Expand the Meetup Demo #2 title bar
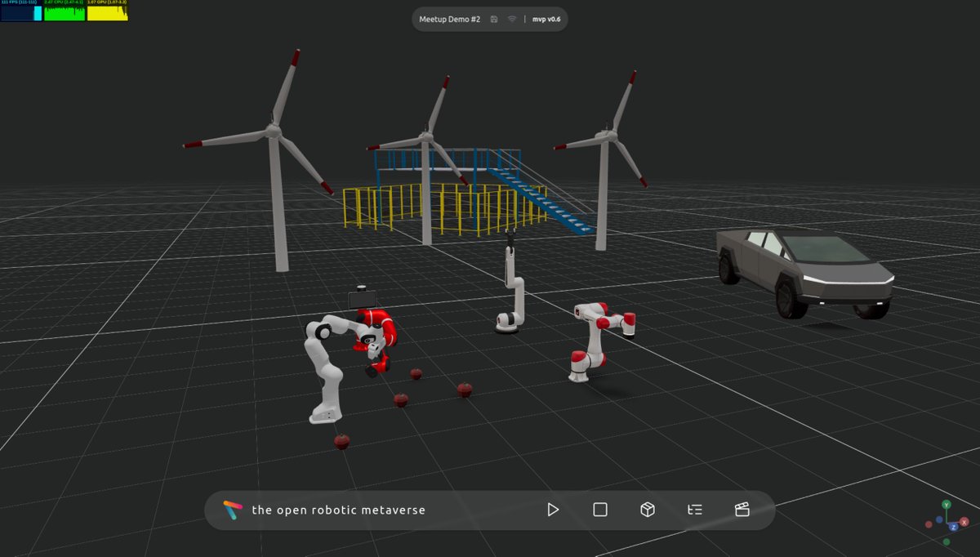Screen dimensions: 980x557 tap(452, 19)
